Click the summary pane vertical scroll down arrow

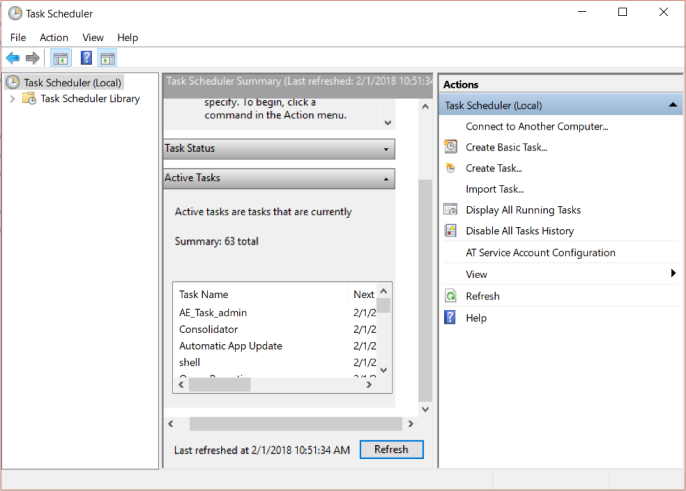425,410
